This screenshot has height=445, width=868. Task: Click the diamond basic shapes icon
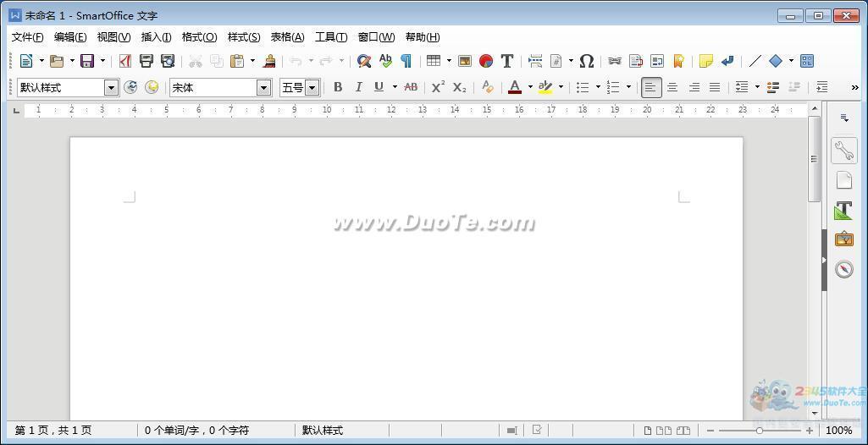[776, 61]
